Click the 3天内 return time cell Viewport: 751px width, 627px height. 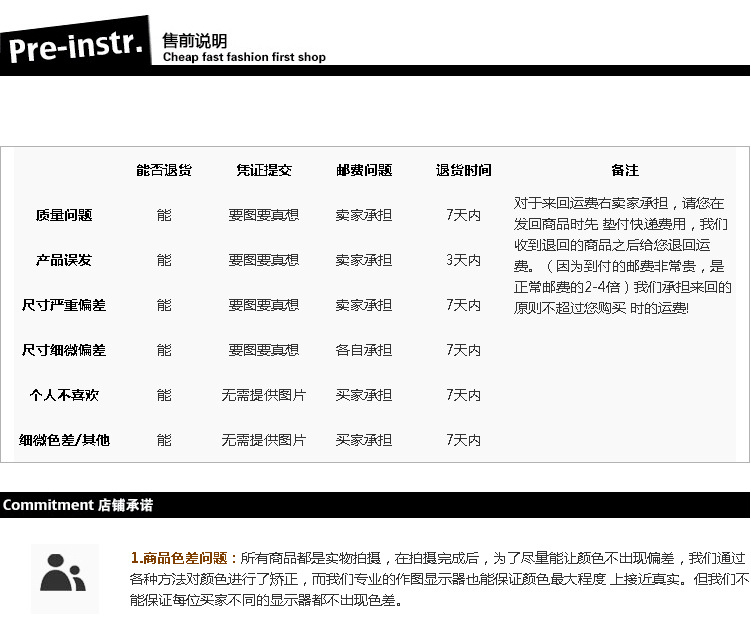464,260
